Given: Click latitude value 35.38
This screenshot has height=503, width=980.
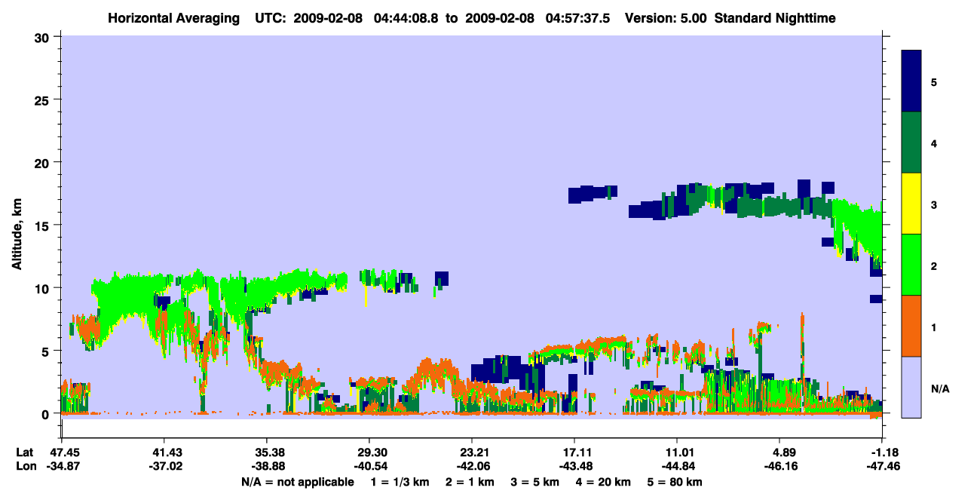Looking at the screenshot, I should [x=267, y=452].
